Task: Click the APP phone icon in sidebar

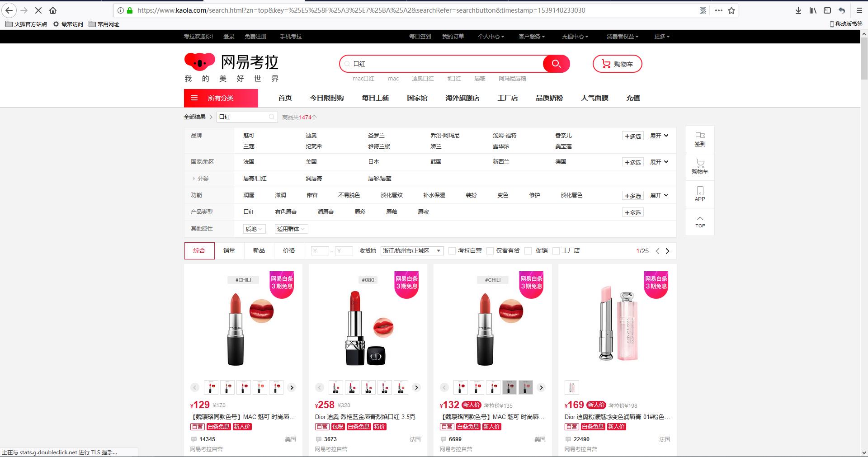Action: pyautogui.click(x=700, y=194)
